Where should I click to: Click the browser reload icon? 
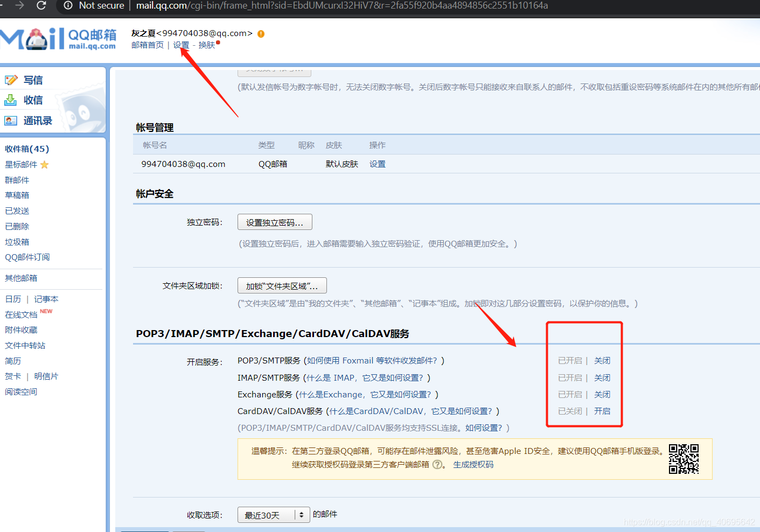[41, 5]
